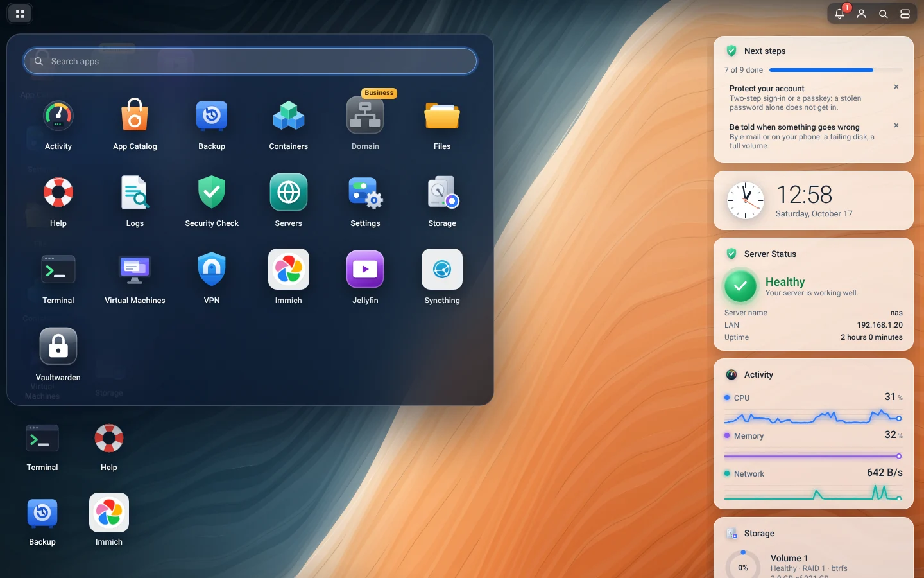The image size is (924, 578).
Task: Open notifications bell with 1 alert
Action: [840, 13]
